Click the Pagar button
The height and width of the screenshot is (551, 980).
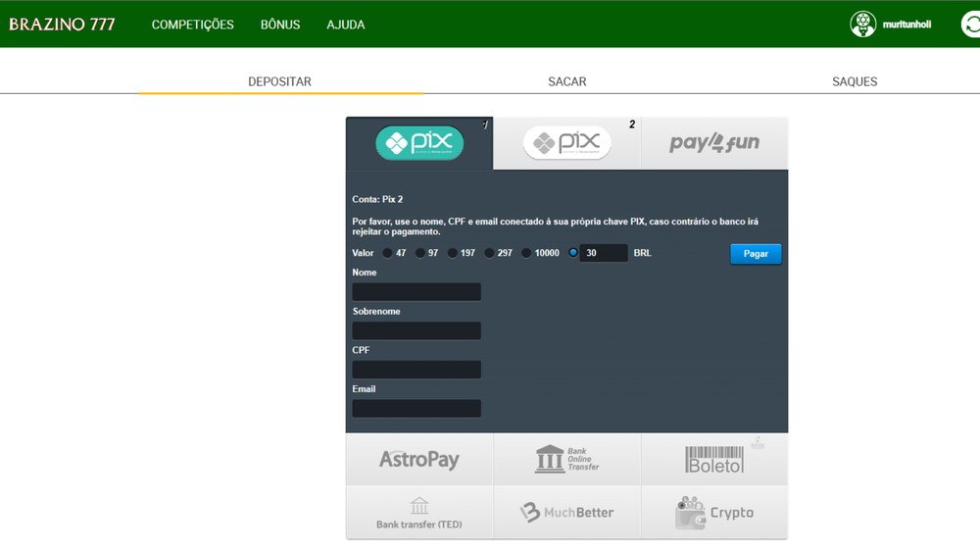pyautogui.click(x=756, y=254)
